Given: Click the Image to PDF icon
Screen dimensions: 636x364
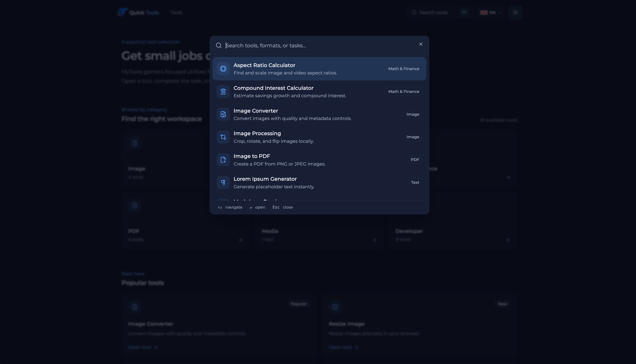Looking at the screenshot, I should (223, 160).
